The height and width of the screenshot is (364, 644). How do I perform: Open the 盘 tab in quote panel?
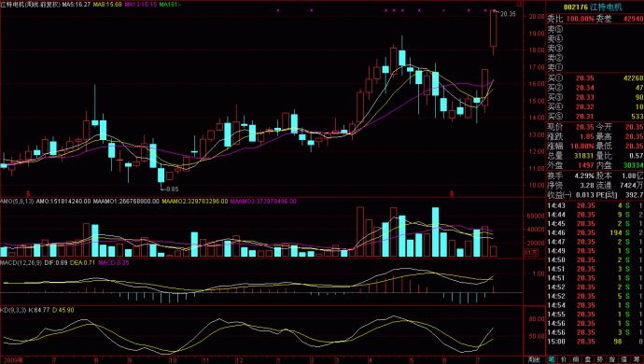(588, 359)
